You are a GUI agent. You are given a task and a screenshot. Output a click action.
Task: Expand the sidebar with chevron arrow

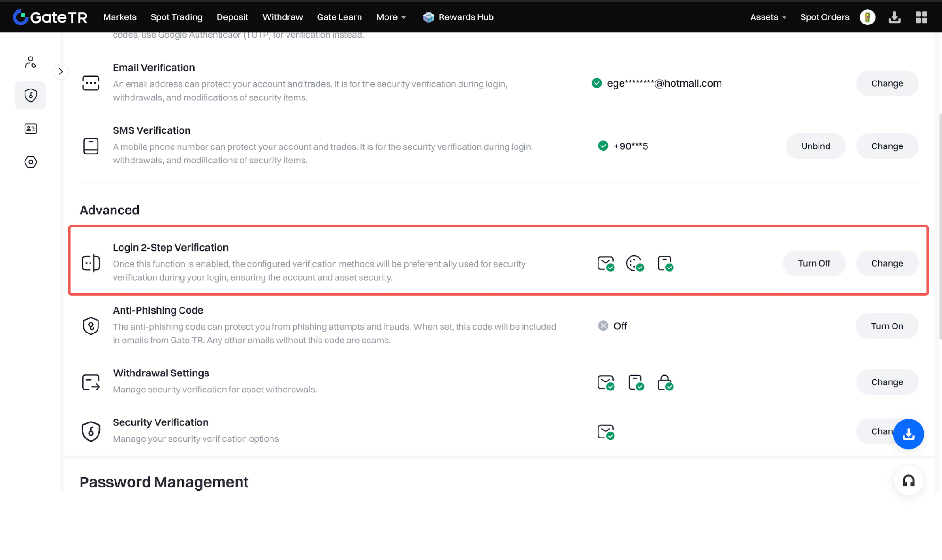point(61,72)
